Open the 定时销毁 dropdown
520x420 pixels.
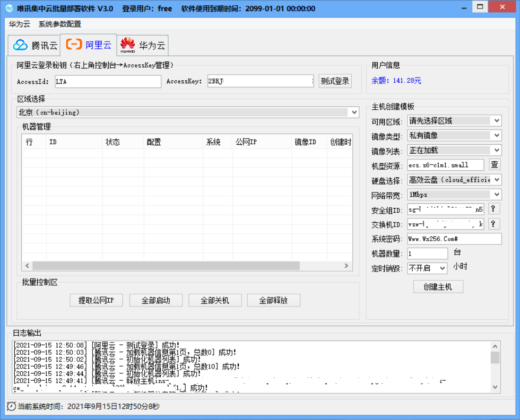(427, 268)
